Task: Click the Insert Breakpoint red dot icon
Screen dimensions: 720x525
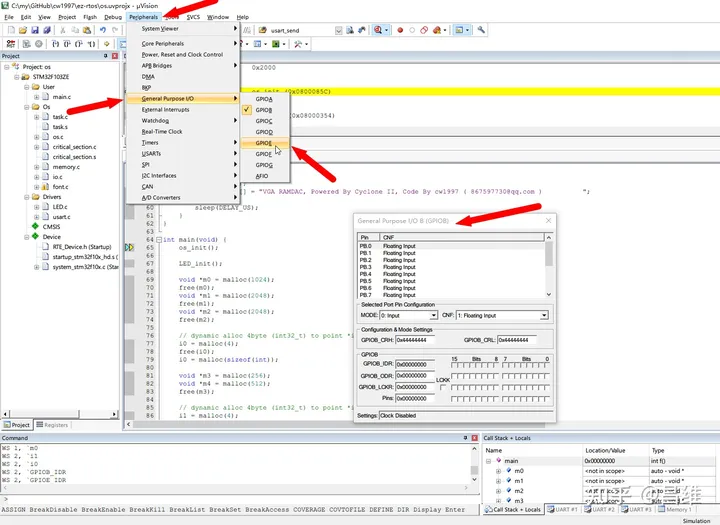Action: coord(400,30)
